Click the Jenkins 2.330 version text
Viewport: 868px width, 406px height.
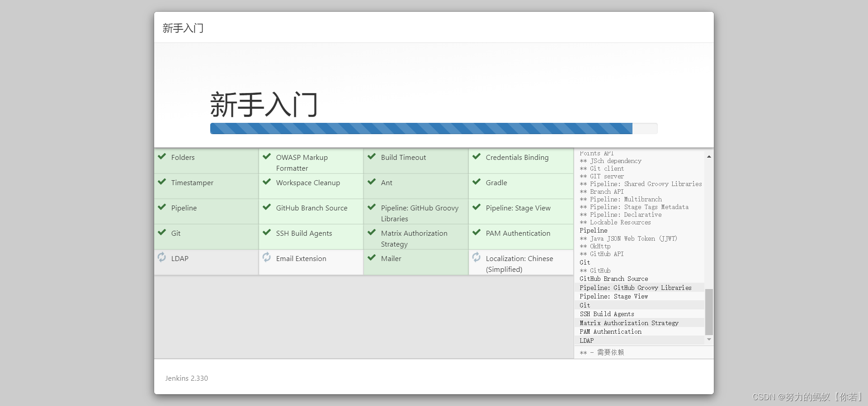click(186, 378)
